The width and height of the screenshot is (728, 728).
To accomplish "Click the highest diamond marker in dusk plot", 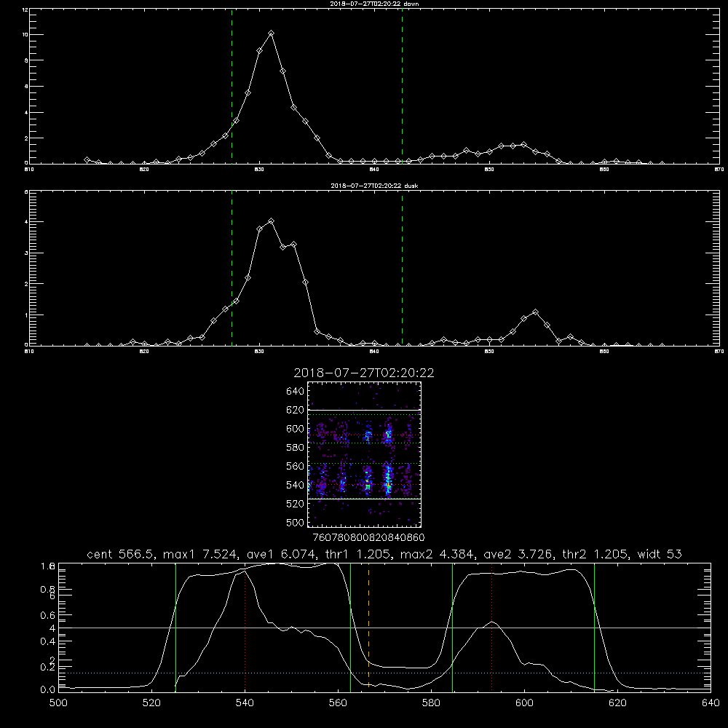I will [271, 221].
